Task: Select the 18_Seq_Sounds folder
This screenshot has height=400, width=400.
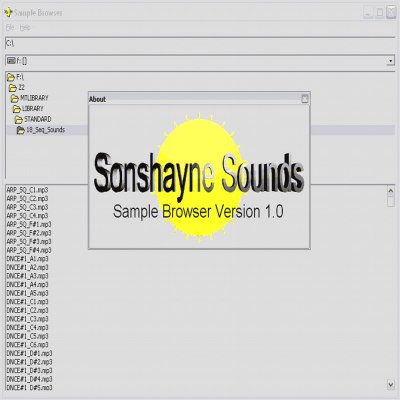Action: pos(41,130)
